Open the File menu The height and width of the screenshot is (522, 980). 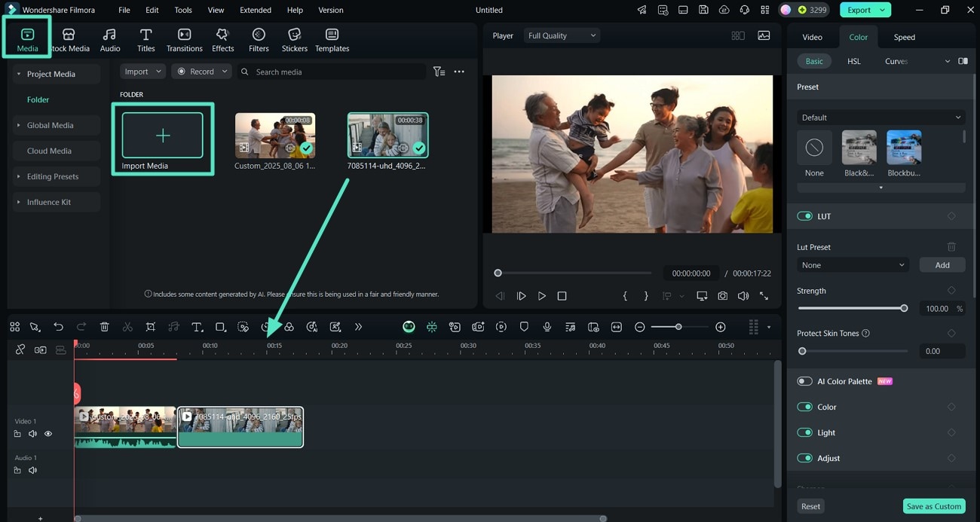(x=124, y=10)
